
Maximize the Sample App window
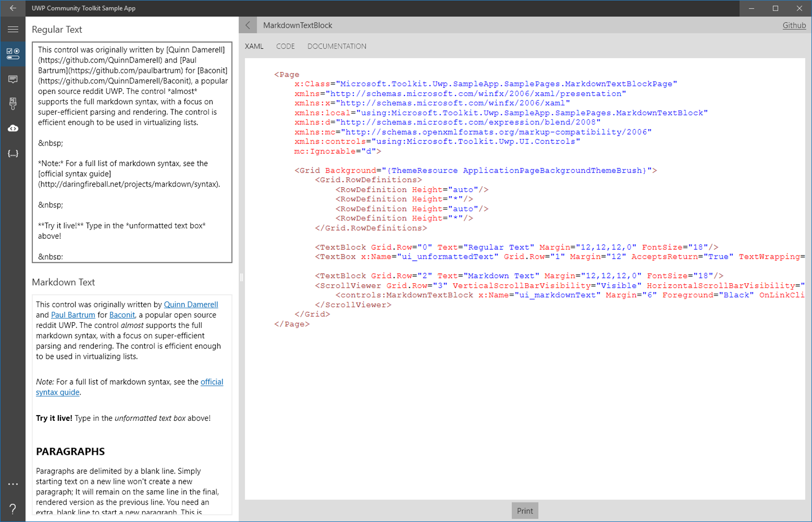(776, 8)
